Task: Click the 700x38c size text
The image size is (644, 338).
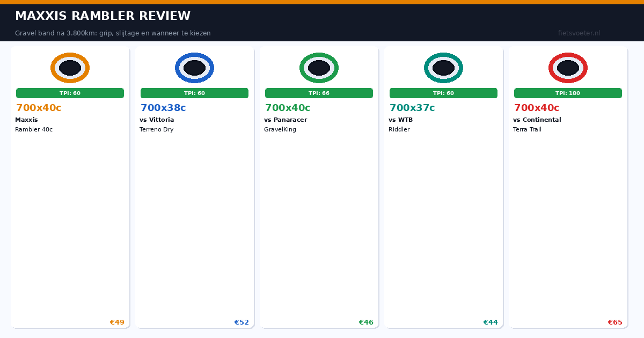Action: click(163, 108)
